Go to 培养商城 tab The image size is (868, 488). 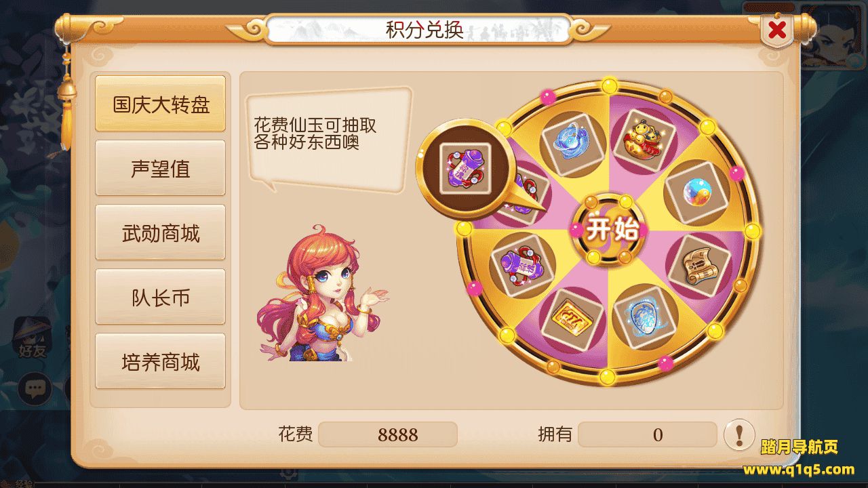click(160, 361)
